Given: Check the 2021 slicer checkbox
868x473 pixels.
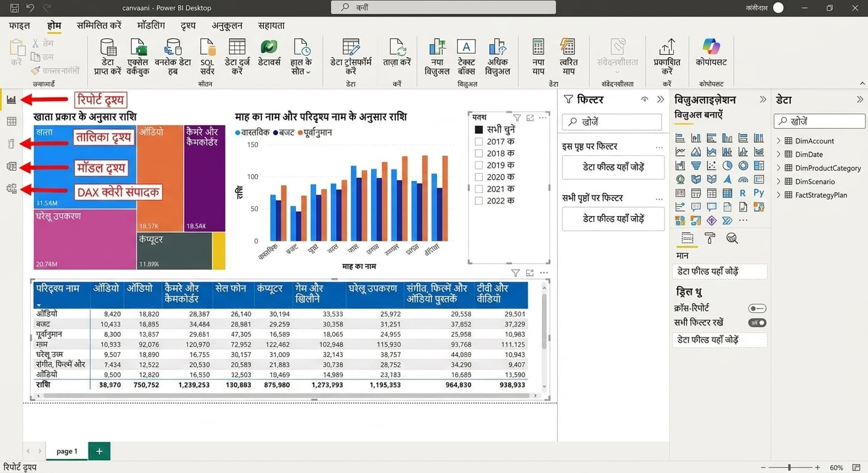Looking at the screenshot, I should (479, 188).
